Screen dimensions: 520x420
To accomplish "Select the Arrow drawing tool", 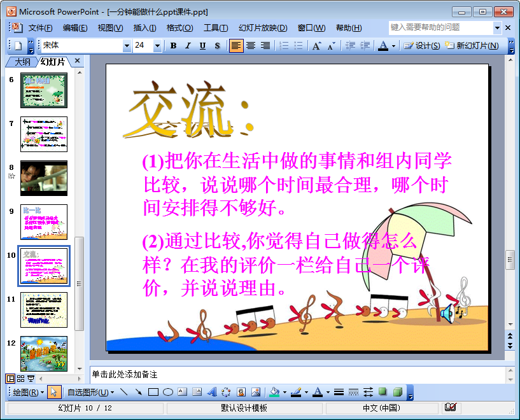I will [138, 393].
